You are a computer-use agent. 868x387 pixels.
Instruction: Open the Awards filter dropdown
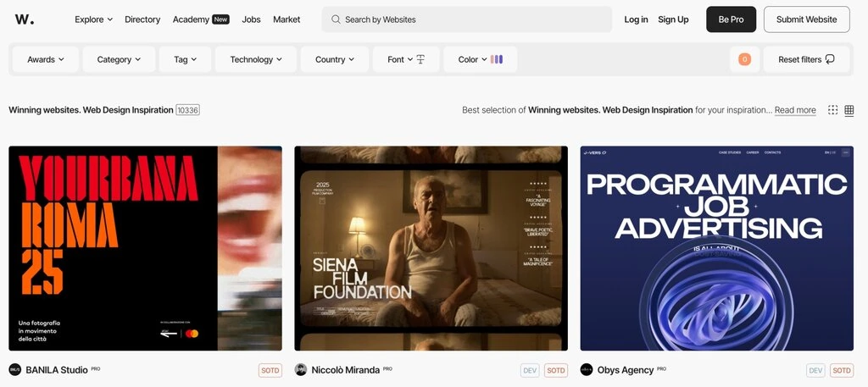coord(46,59)
